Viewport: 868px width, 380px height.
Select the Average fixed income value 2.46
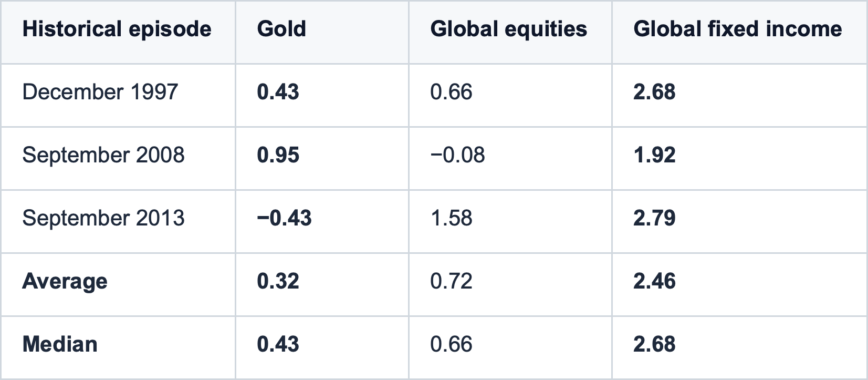point(654,281)
